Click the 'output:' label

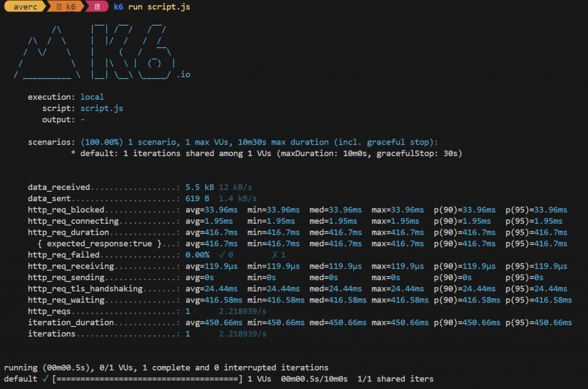pos(59,119)
